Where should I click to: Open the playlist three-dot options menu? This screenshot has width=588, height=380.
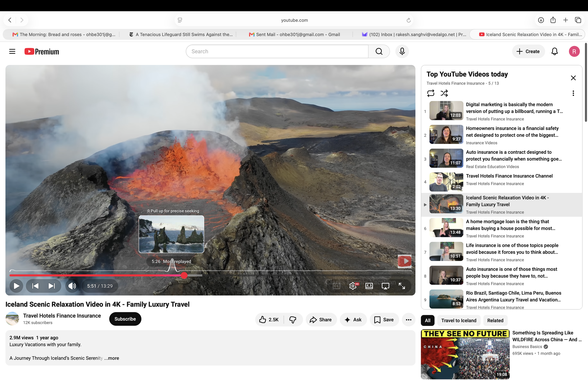click(573, 93)
